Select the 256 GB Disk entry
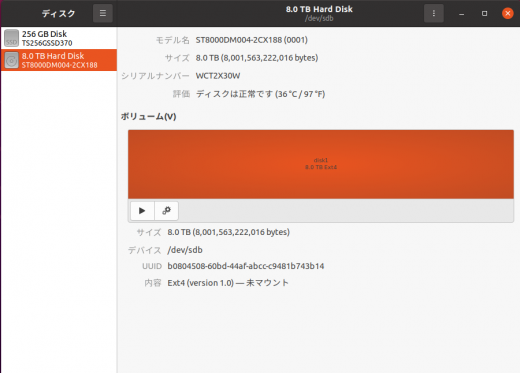 click(x=59, y=38)
